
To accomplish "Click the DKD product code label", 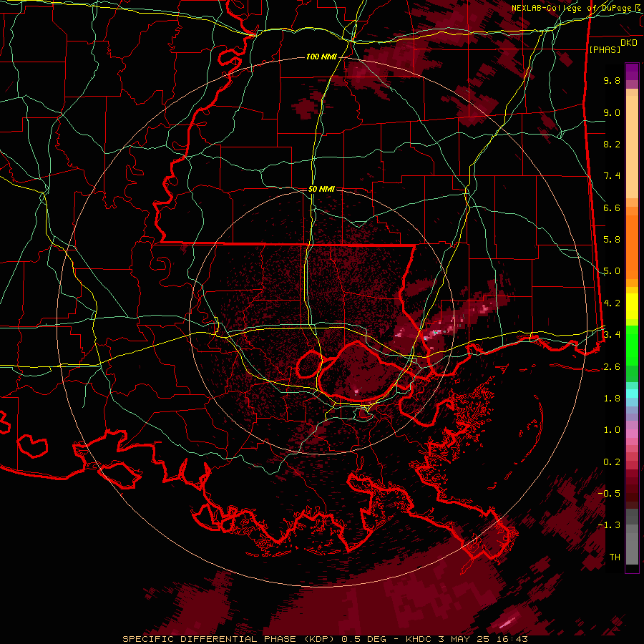I will click(629, 43).
